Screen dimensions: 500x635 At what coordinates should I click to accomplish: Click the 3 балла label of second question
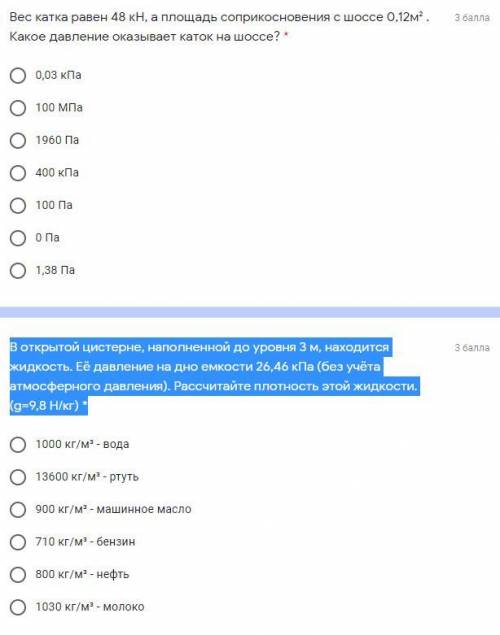pyautogui.click(x=472, y=347)
